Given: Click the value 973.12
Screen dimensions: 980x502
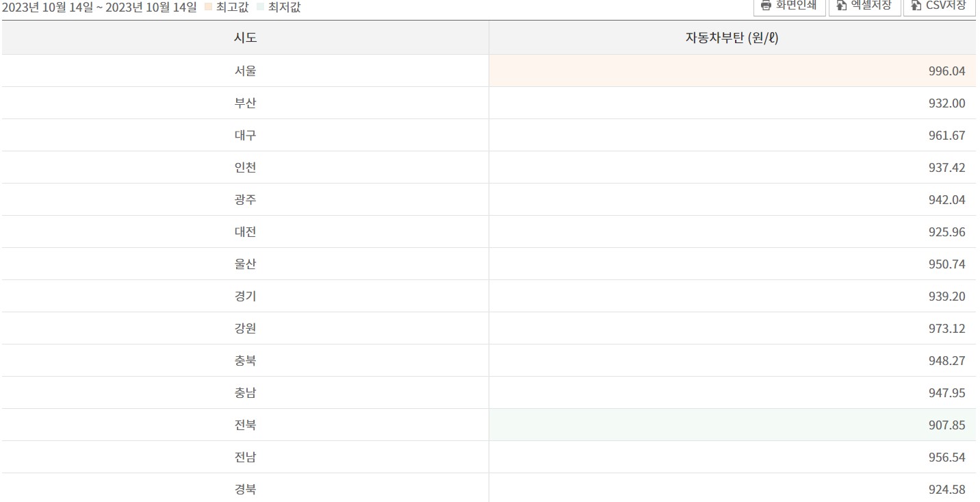Looking at the screenshot, I should tap(946, 328).
